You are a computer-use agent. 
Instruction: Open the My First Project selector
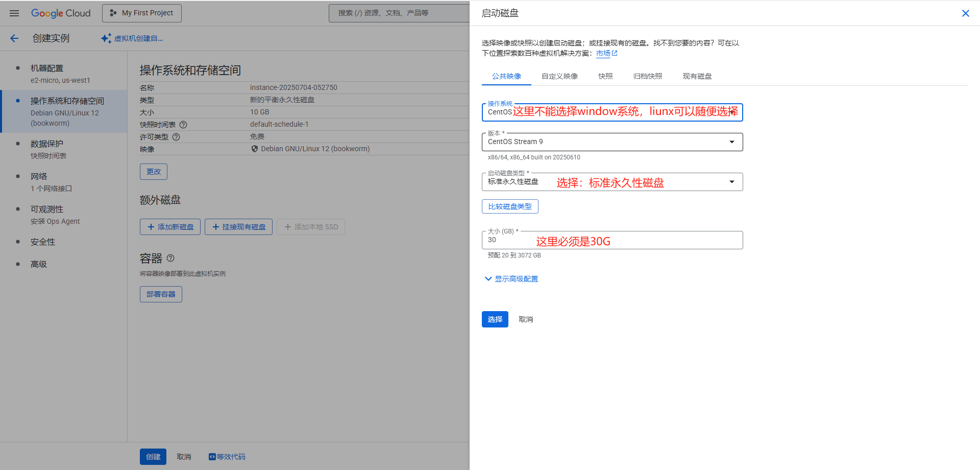[x=142, y=13]
